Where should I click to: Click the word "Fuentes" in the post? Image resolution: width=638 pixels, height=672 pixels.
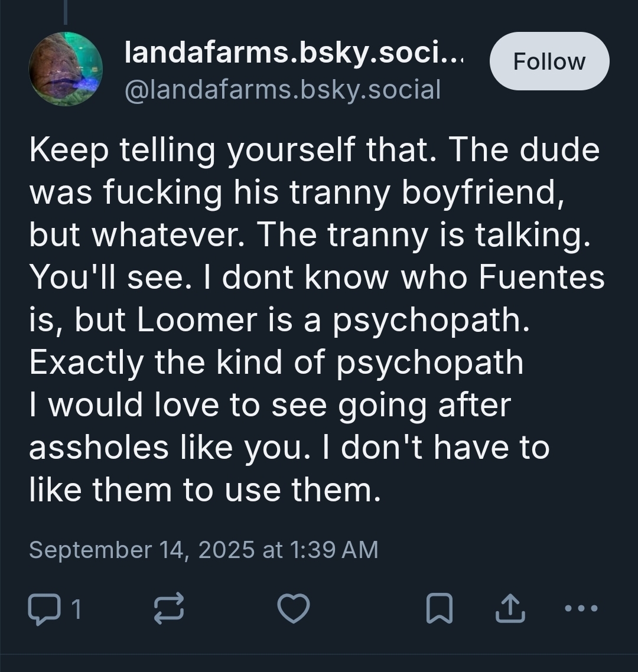click(x=541, y=277)
